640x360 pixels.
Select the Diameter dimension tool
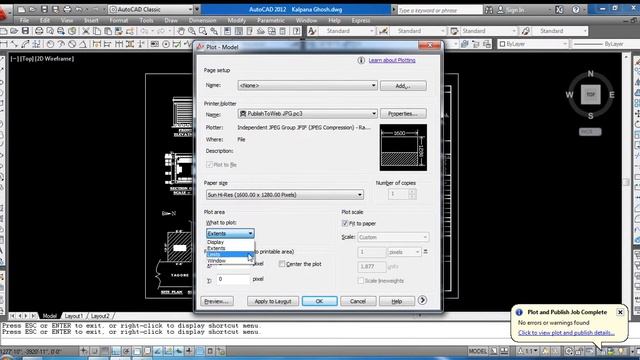point(72,44)
